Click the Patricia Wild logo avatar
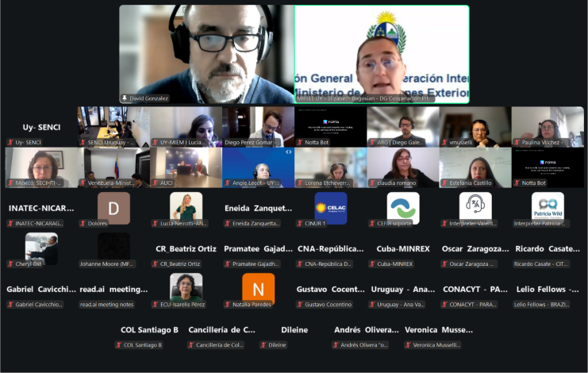 [548, 208]
